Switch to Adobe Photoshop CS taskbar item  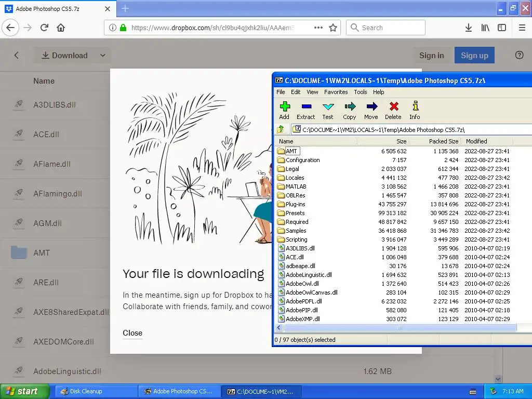pos(179,391)
